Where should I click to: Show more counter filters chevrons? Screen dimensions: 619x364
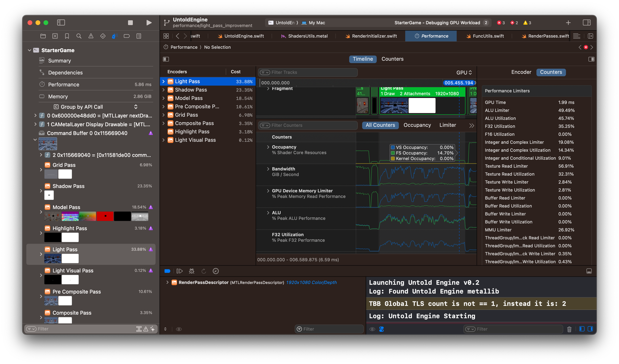(472, 125)
